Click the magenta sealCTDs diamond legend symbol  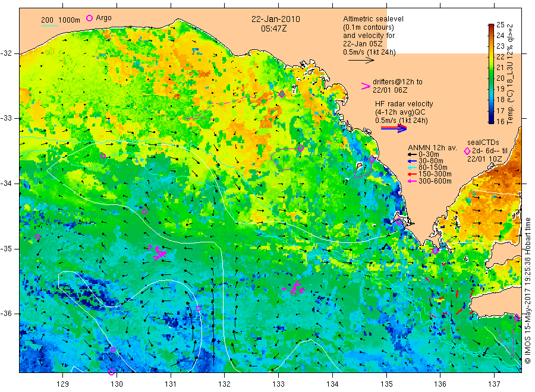click(x=467, y=151)
